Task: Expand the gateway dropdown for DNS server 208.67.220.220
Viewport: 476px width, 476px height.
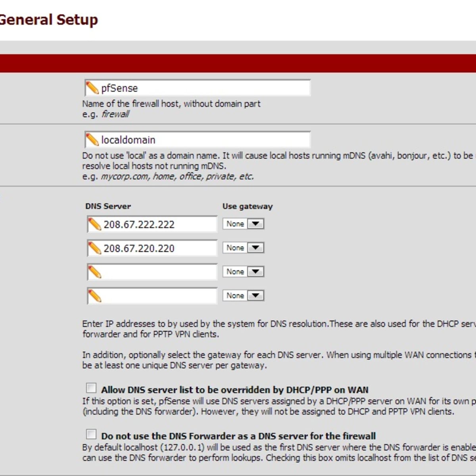Action: point(255,248)
